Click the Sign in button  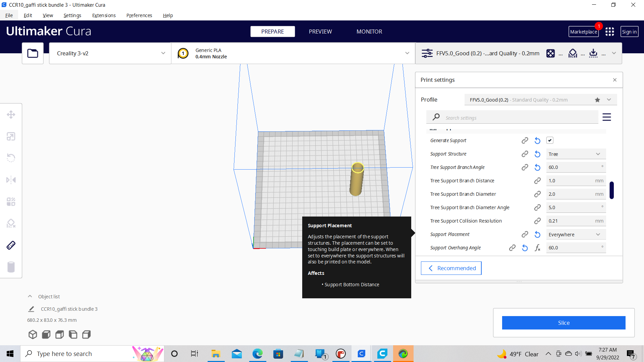point(629,32)
